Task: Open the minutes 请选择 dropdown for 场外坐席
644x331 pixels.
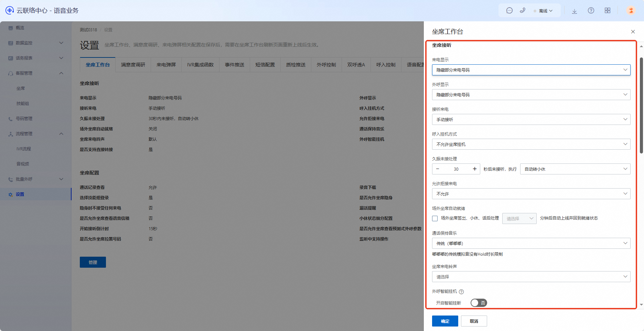Action: pyautogui.click(x=519, y=218)
